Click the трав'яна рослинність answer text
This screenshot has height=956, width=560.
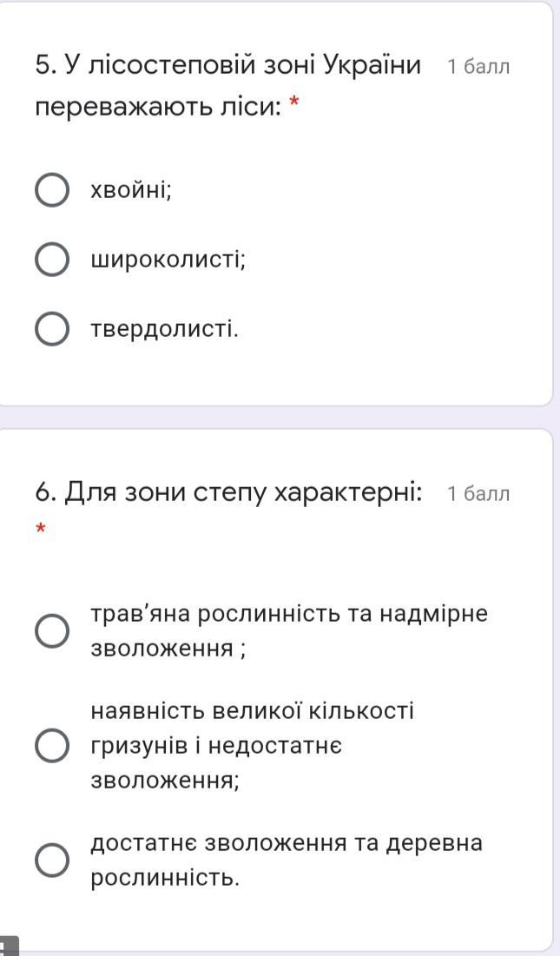pyautogui.click(x=289, y=630)
